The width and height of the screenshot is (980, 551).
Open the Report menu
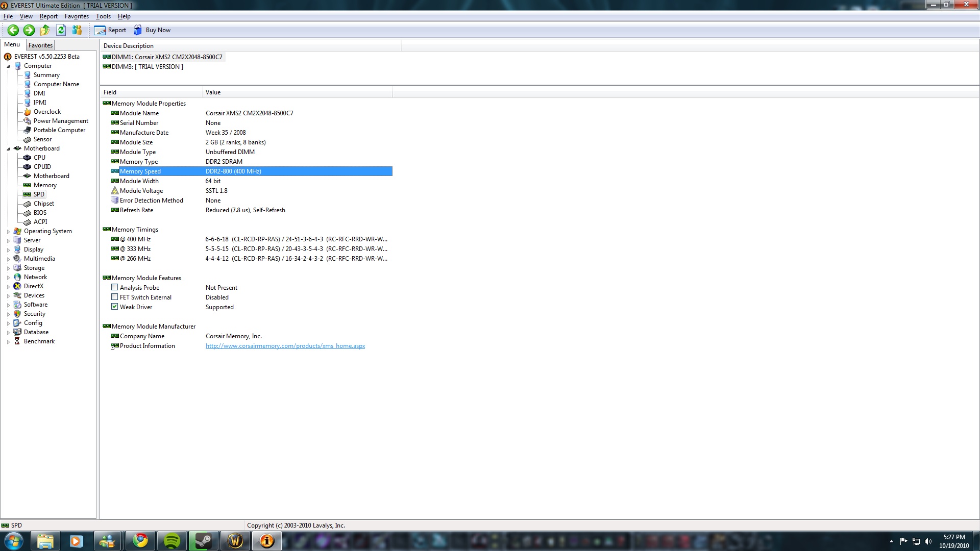tap(48, 16)
